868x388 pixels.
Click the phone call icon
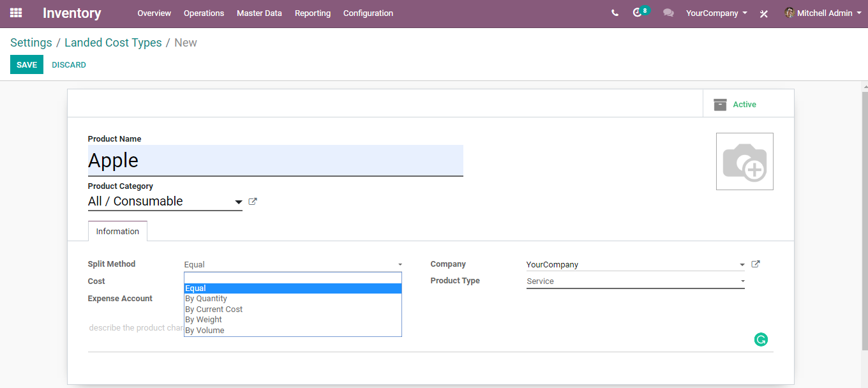615,13
